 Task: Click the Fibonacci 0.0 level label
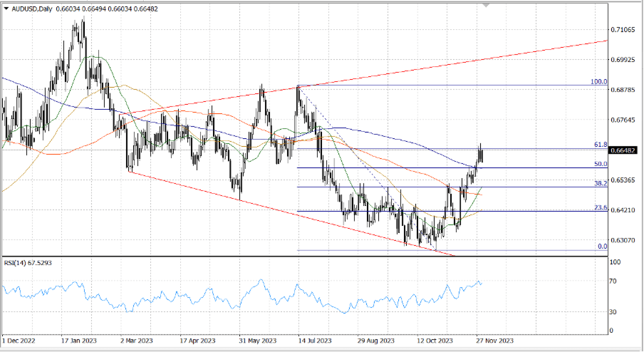tap(602, 246)
